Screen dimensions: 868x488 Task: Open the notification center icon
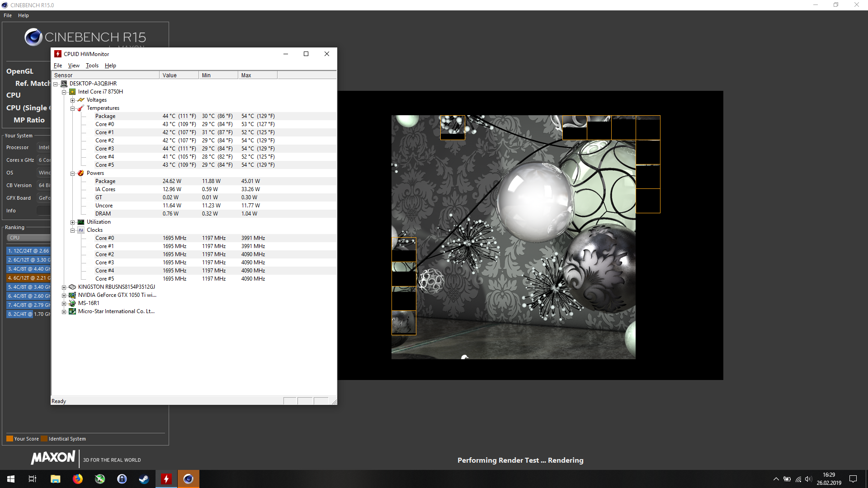(x=853, y=479)
